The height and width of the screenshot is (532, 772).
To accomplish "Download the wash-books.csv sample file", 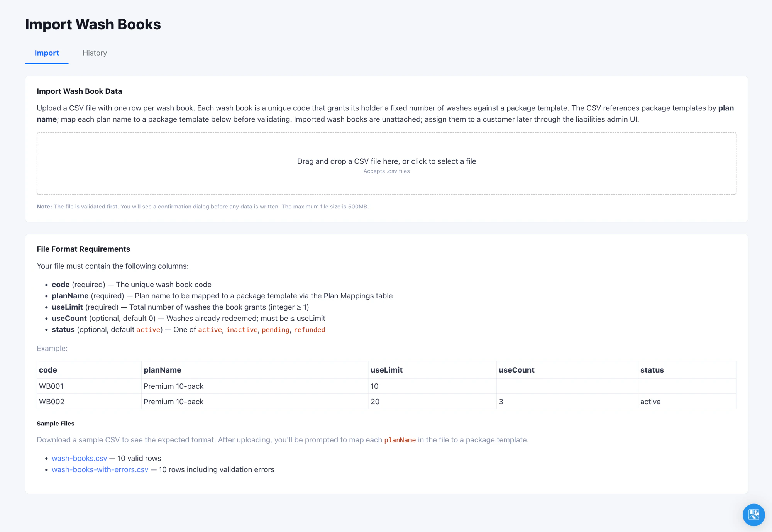I will [79, 458].
